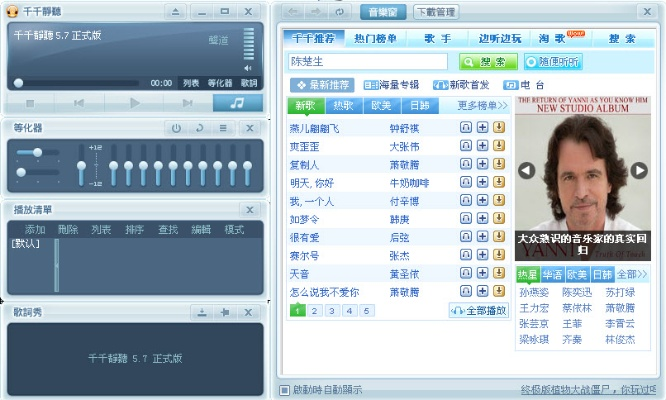The height and width of the screenshot is (400, 666).
Task: Expand 更多榜单 for more charts
Action: point(482,105)
